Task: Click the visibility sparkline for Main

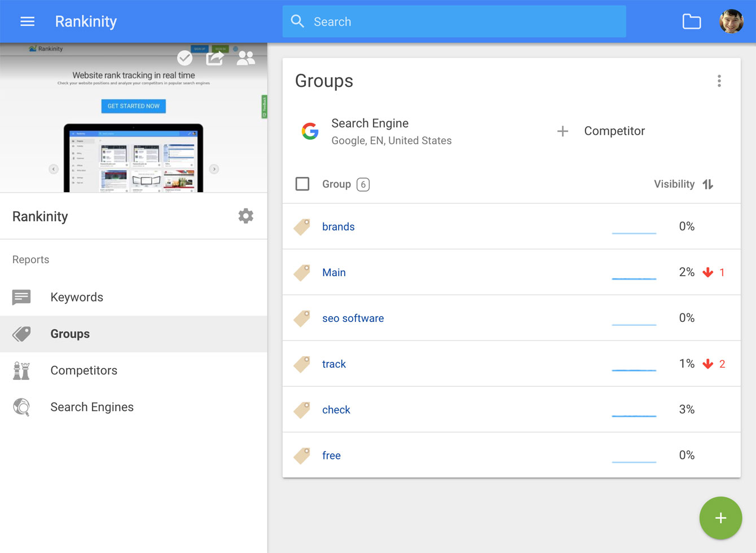Action: [x=634, y=278]
